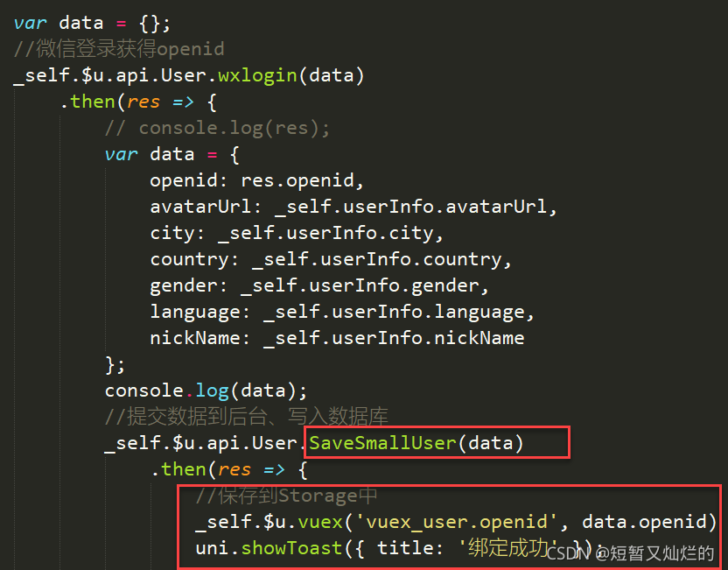728x570 pixels.
Task: Click the 'console.log(data);' statement
Action: click(x=206, y=391)
